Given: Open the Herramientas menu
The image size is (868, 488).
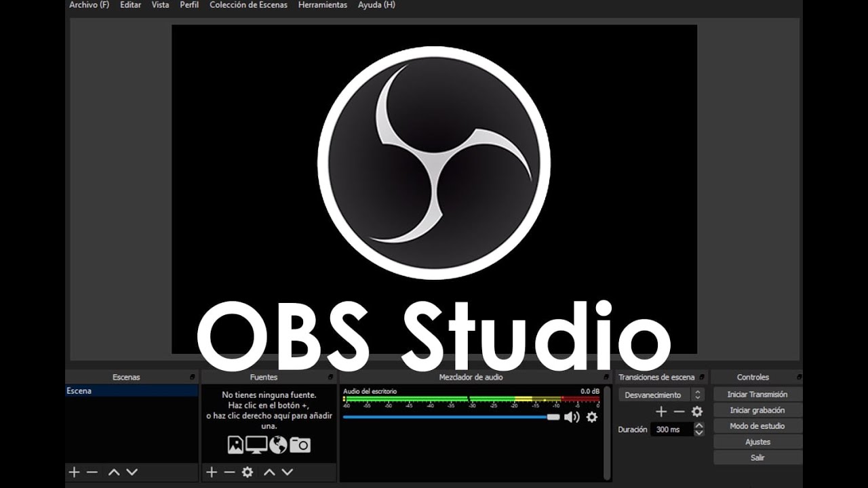Looking at the screenshot, I should point(322,5).
